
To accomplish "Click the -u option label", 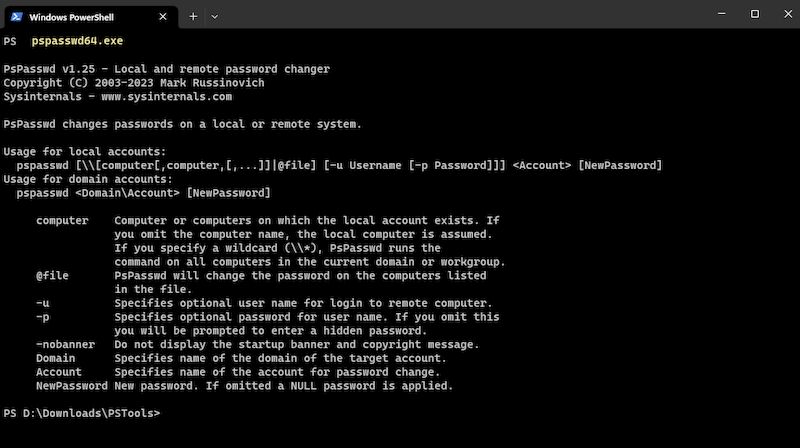I will (x=42, y=303).
